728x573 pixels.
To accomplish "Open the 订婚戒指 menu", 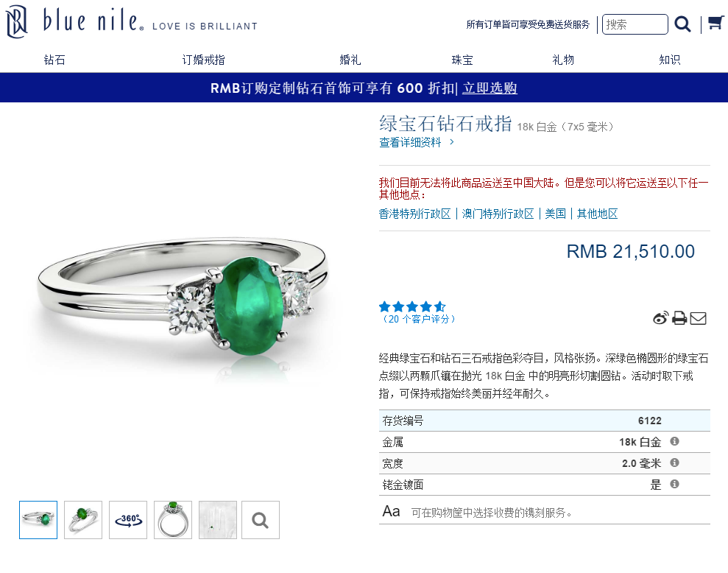I will [x=203, y=60].
